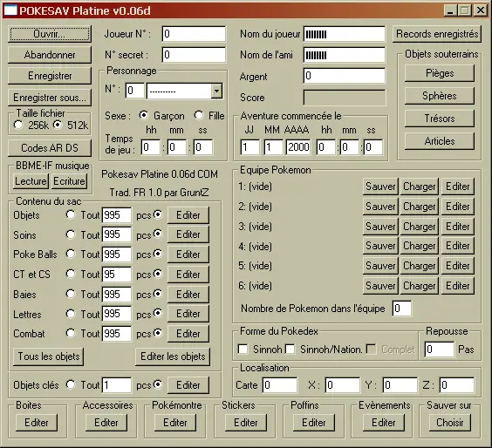The image size is (492, 448).
Task: Expand the Personnage dropdown list
Action: [216, 92]
